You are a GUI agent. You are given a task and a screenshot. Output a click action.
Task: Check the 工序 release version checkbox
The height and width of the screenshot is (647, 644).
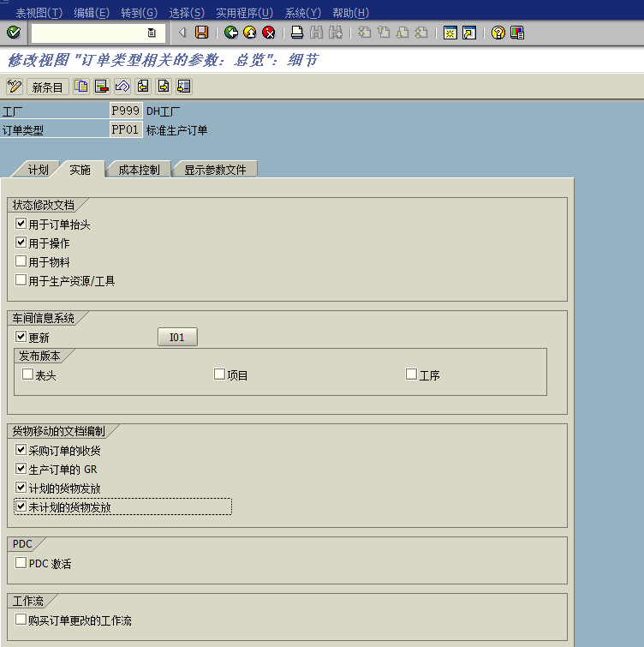411,374
